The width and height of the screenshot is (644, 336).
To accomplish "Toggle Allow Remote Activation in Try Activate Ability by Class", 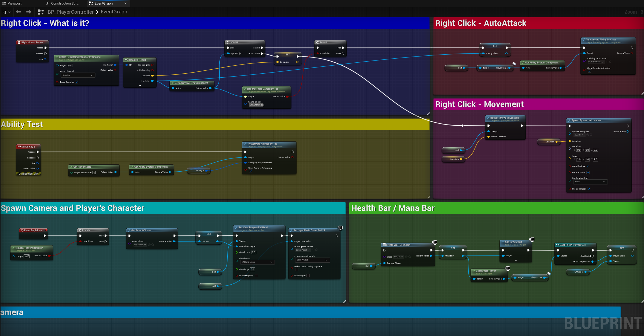I will [589, 71].
